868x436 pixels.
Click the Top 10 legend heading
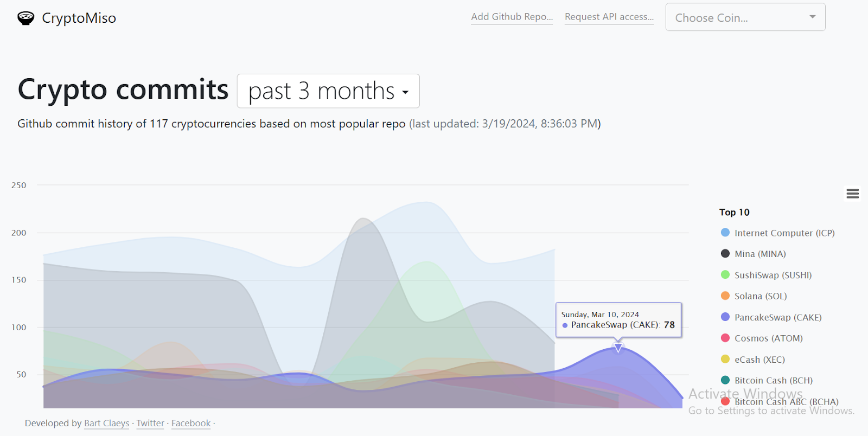[x=734, y=213]
